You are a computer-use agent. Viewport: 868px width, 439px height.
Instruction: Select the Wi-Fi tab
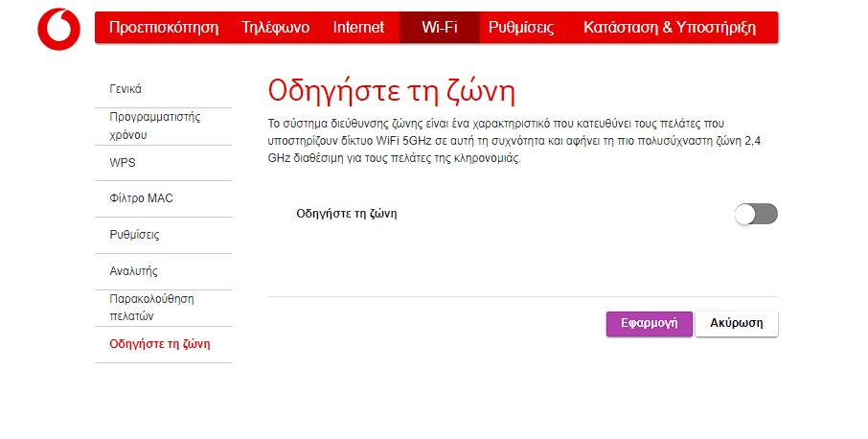point(440,27)
